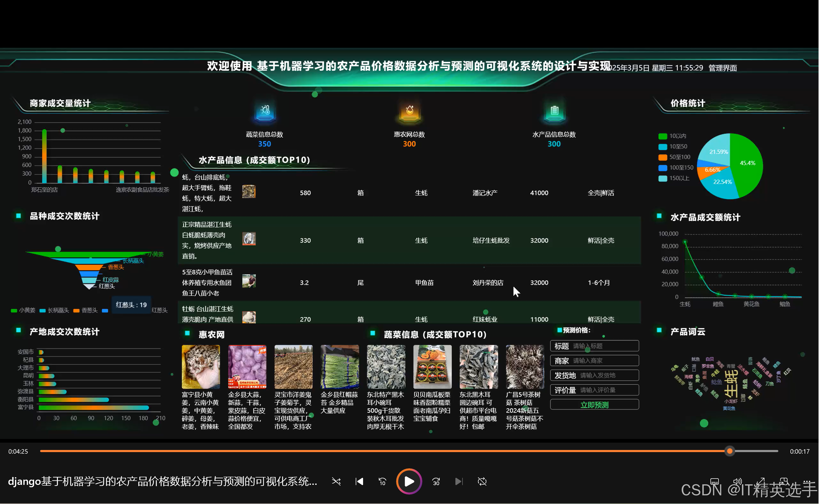
Task: Toggle the 香葱头 funnel legend item
Action: click(x=86, y=310)
